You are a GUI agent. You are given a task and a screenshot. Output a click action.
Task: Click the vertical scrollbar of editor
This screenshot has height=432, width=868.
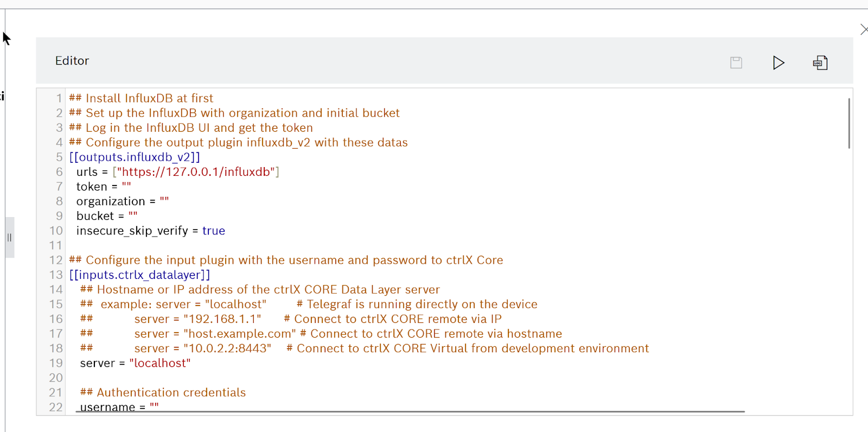849,123
